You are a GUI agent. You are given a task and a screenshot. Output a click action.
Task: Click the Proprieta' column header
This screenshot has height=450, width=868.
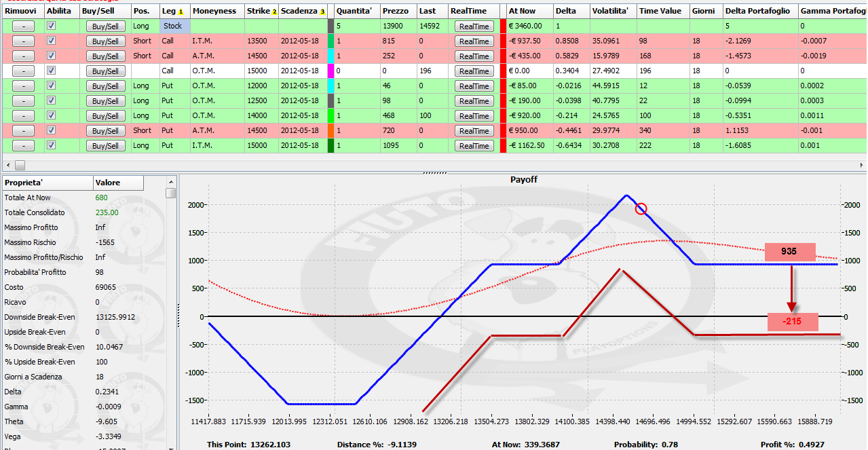(47, 183)
